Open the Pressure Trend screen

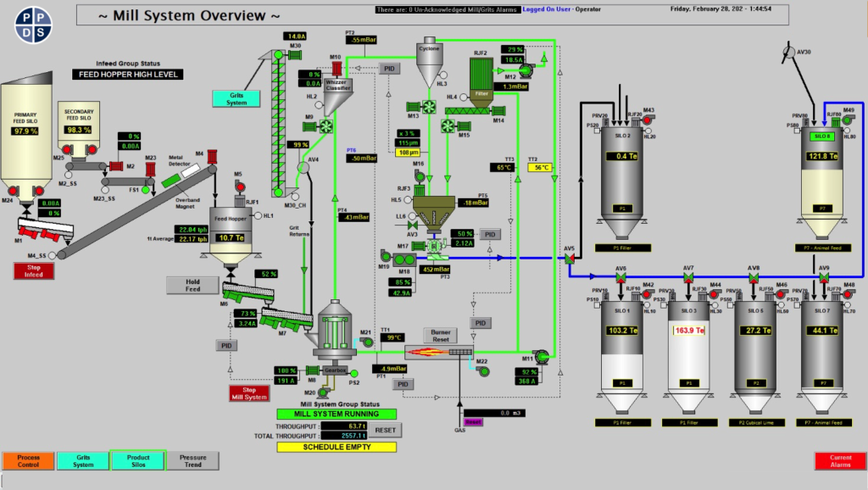click(193, 460)
